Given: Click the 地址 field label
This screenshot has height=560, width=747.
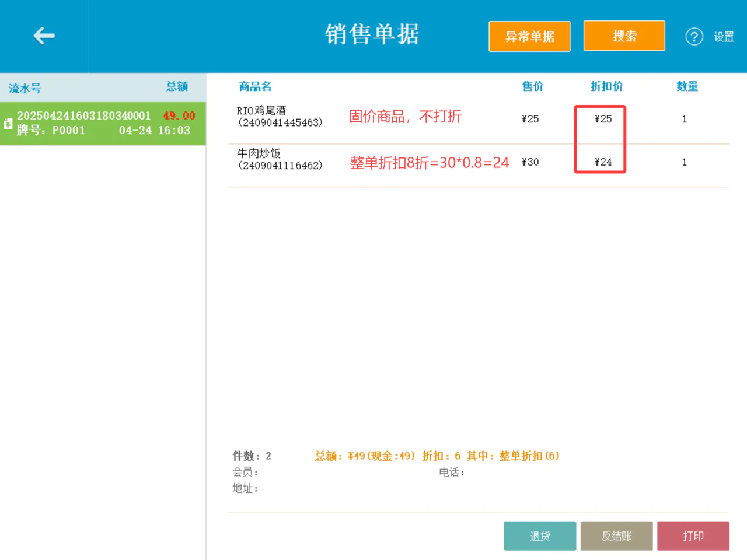Looking at the screenshot, I should [x=245, y=488].
